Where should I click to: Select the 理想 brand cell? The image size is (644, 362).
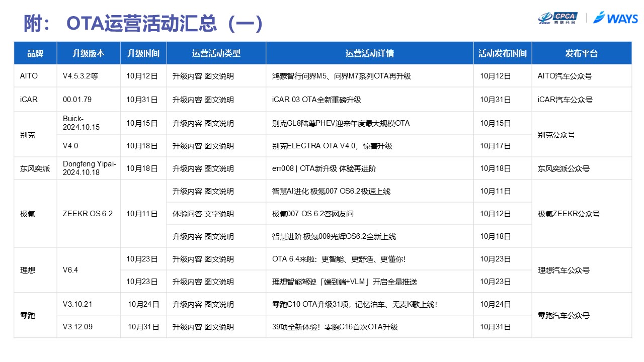pyautogui.click(x=35, y=270)
